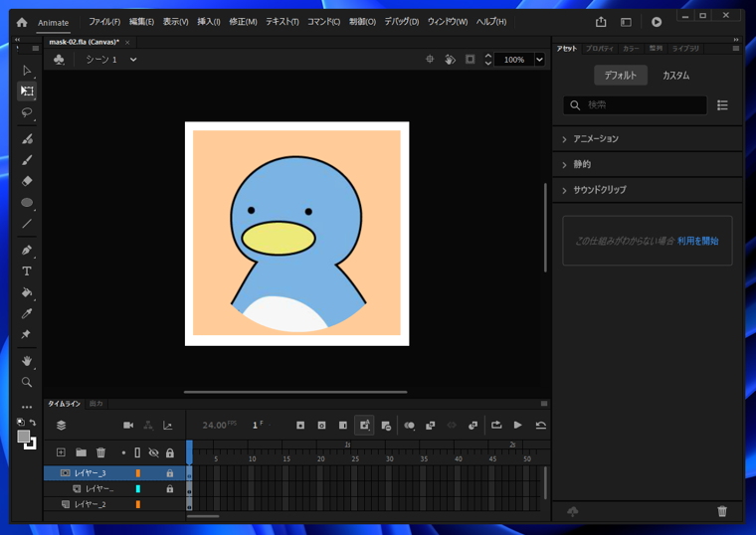Select the Classic Brush tool

(x=27, y=160)
